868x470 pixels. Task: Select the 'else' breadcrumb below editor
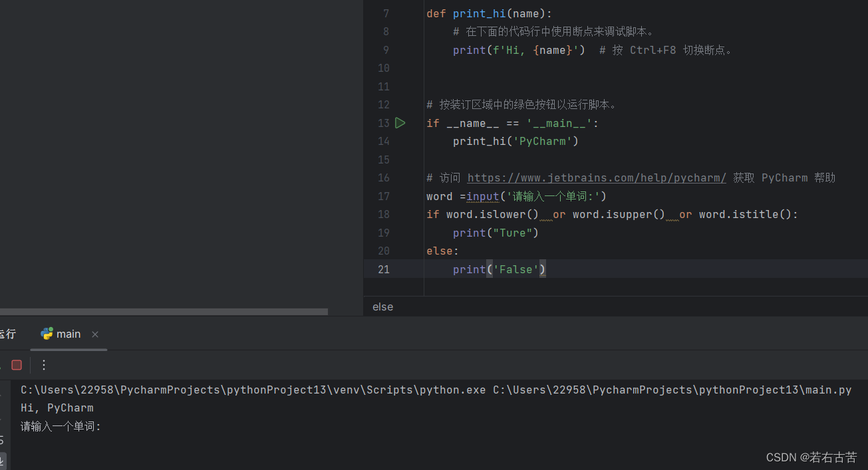383,306
